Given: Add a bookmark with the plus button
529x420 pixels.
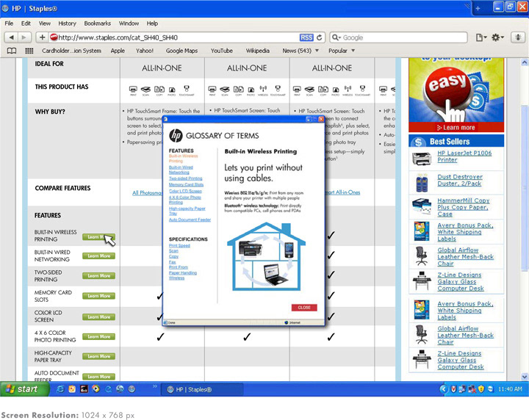Looking at the screenshot, I should tap(42, 37).
